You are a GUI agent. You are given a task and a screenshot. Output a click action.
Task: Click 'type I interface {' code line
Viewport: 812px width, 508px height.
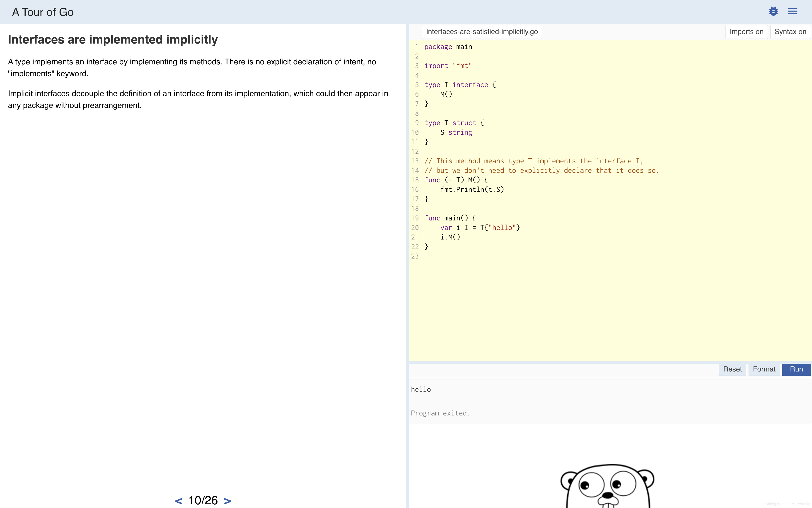[460, 85]
